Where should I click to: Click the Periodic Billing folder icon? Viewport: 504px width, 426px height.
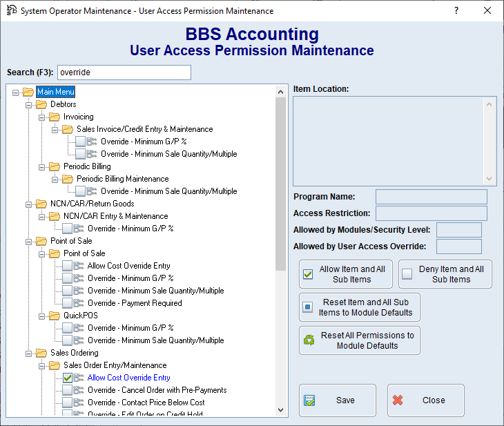[55, 166]
